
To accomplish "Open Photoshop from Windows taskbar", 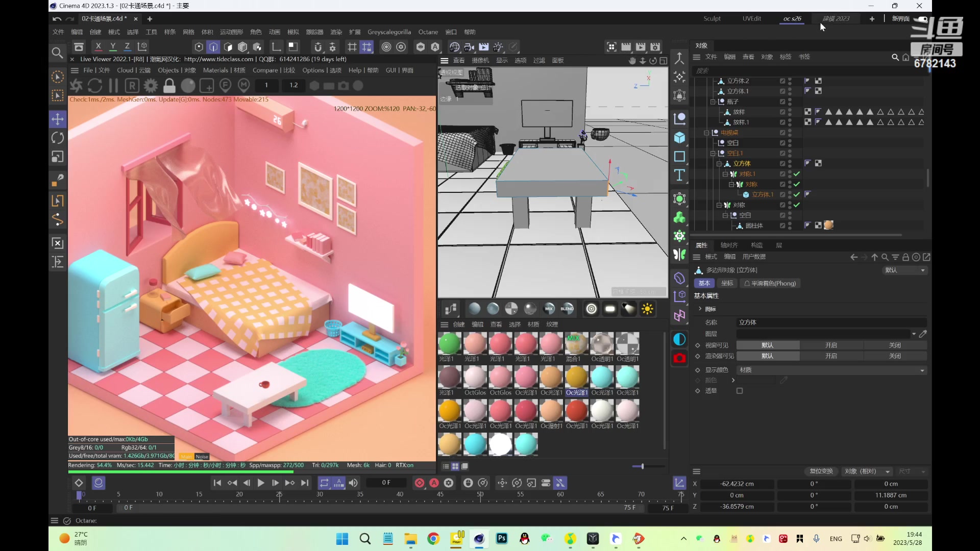I will 502,539.
